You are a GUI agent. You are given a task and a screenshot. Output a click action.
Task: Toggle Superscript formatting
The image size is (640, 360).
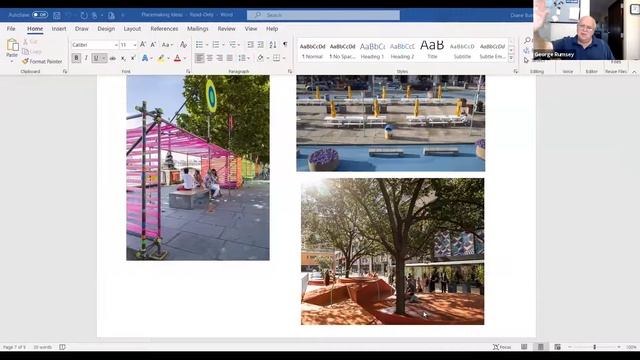(133, 58)
